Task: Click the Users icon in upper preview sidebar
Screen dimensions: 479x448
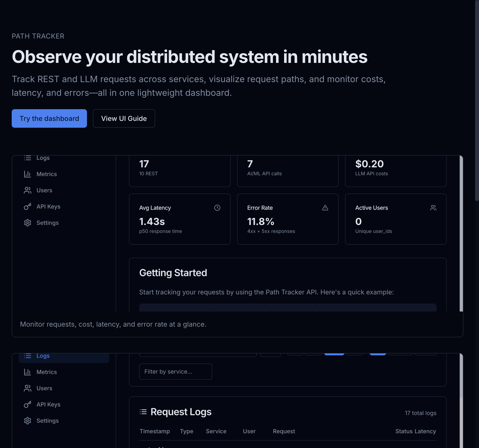Action: tap(28, 190)
